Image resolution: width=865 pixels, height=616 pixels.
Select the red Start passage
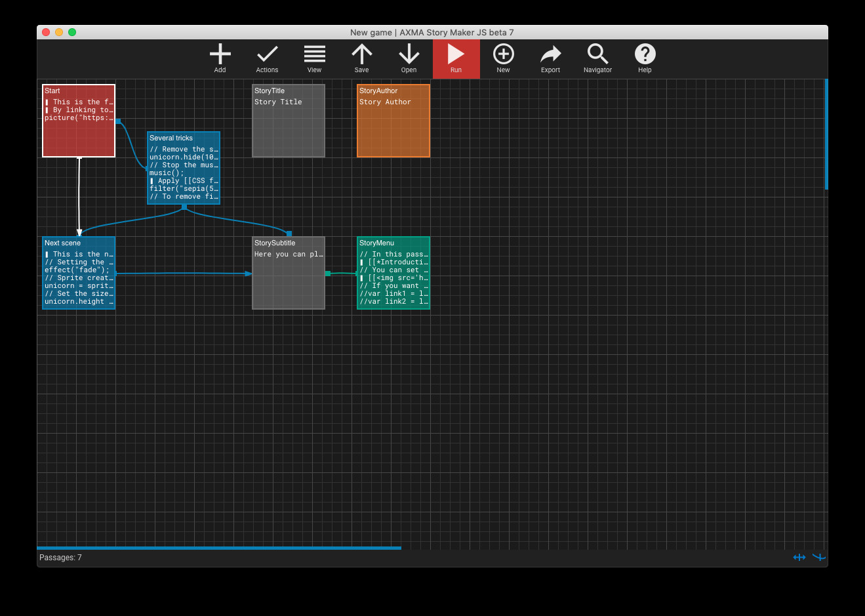[79, 121]
